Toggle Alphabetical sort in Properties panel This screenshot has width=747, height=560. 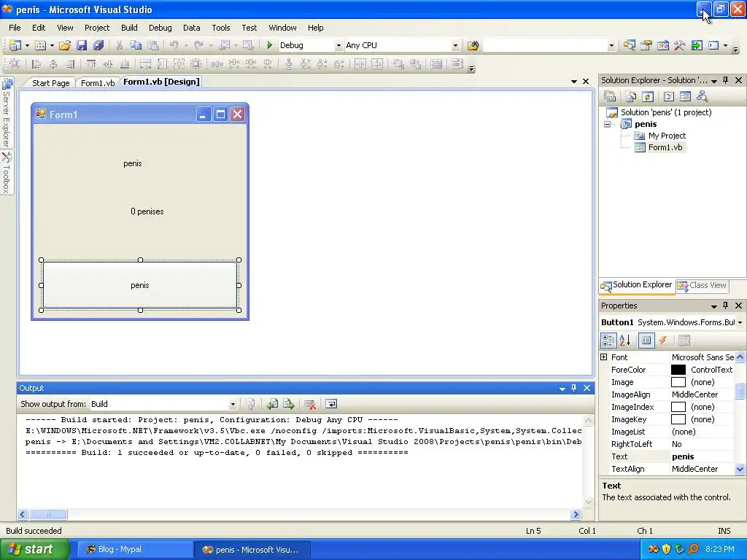(x=625, y=341)
